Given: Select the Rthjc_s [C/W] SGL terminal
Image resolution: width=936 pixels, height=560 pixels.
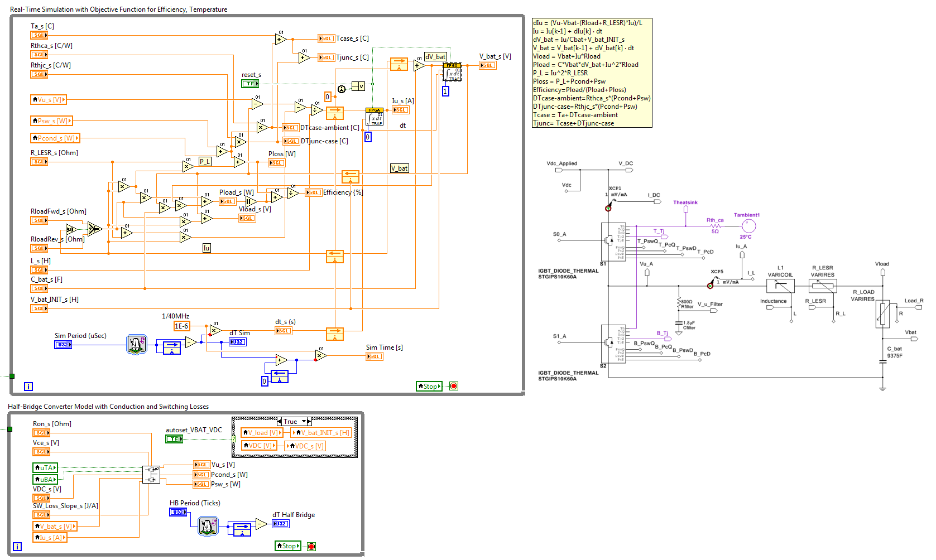Looking at the screenshot, I should (39, 74).
